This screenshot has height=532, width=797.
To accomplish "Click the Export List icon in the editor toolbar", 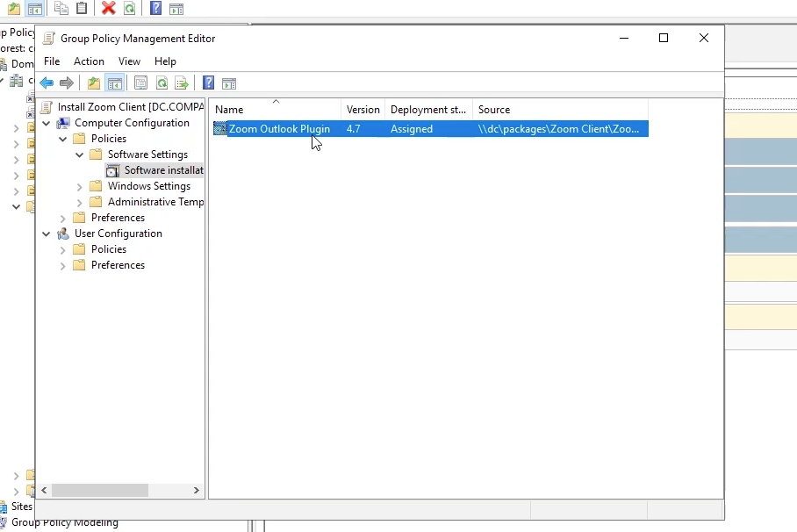I will (182, 83).
